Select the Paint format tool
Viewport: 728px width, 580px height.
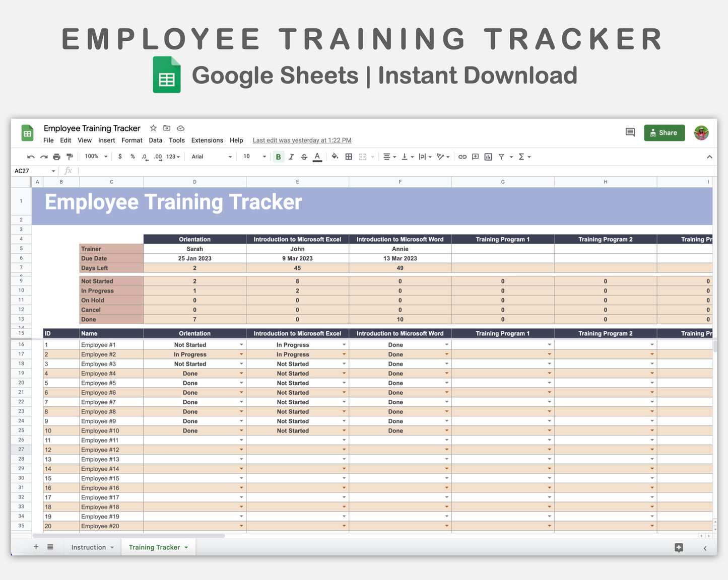70,157
